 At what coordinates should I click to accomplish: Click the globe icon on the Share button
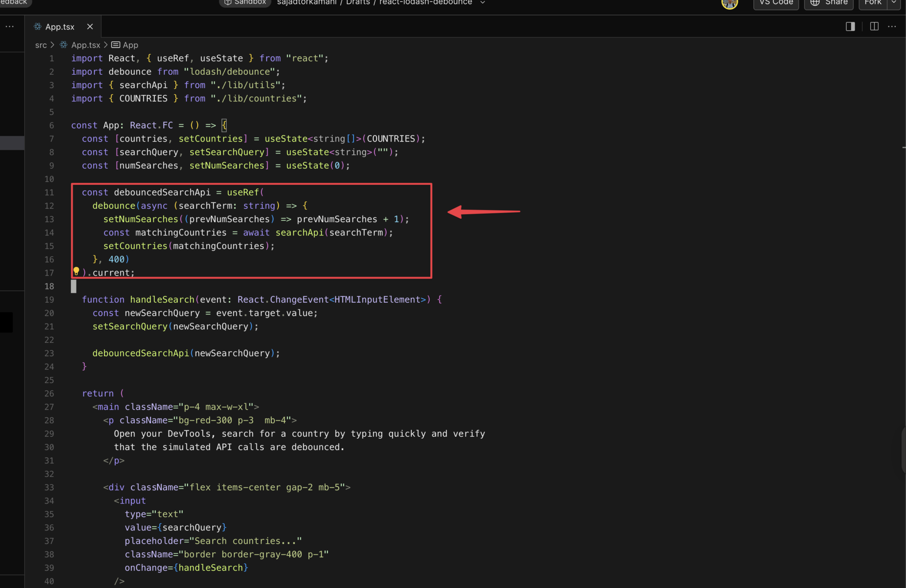(x=815, y=2)
